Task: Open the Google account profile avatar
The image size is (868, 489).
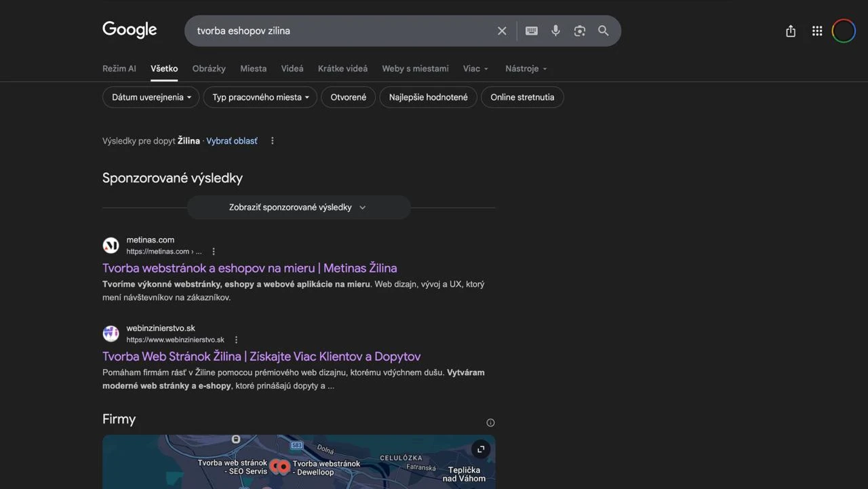Action: [x=844, y=31]
